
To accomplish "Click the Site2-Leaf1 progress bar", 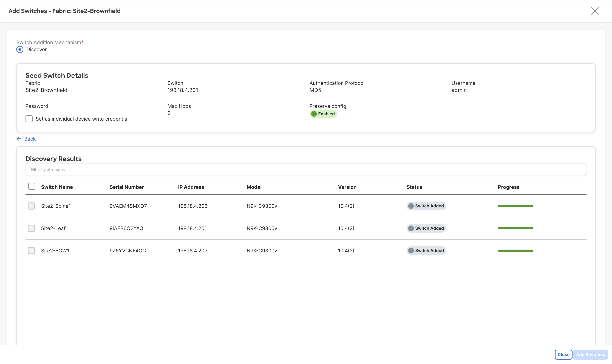I will point(515,228).
